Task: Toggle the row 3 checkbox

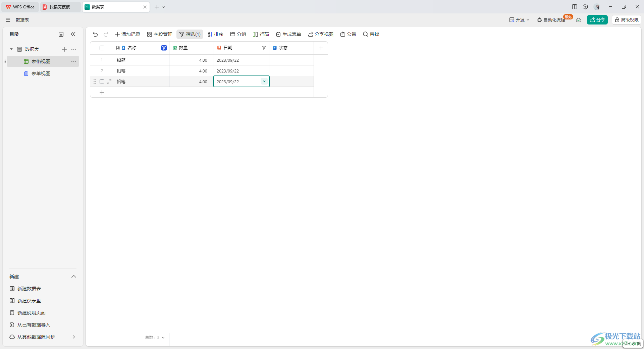Action: (x=102, y=82)
